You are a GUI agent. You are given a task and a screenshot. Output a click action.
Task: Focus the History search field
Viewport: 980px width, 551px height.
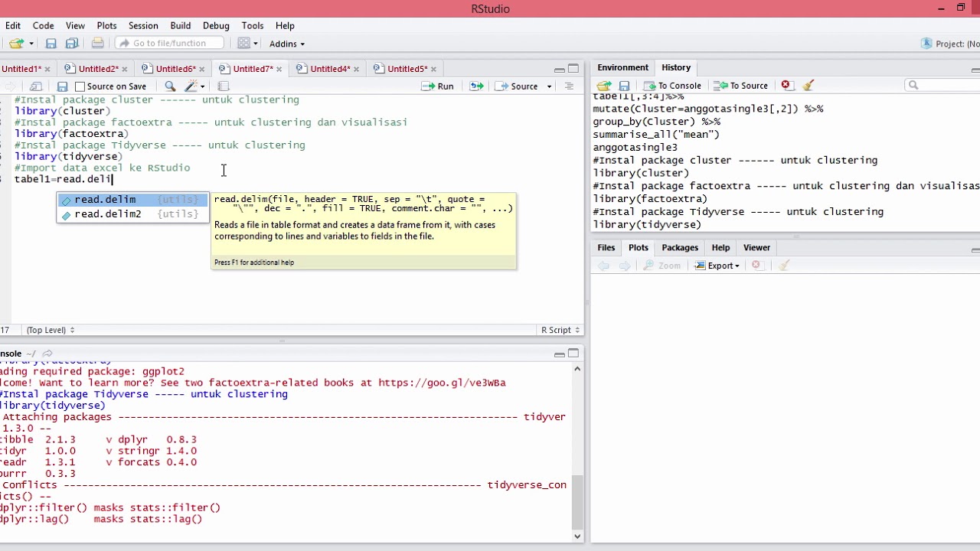coord(942,86)
